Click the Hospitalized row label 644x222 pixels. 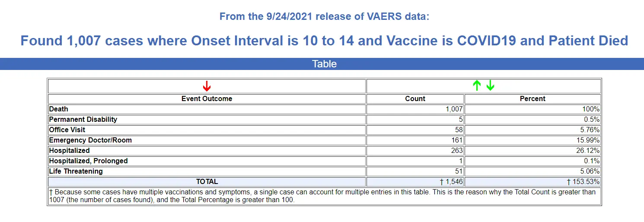[x=69, y=151]
